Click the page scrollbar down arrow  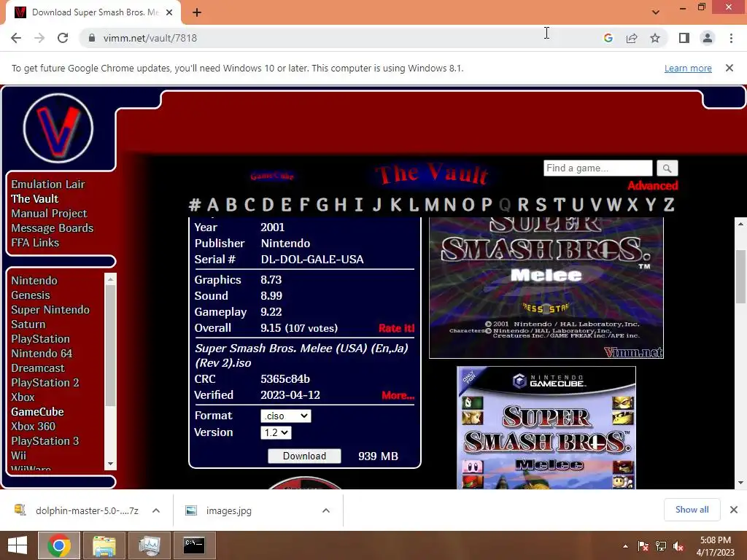(740, 483)
